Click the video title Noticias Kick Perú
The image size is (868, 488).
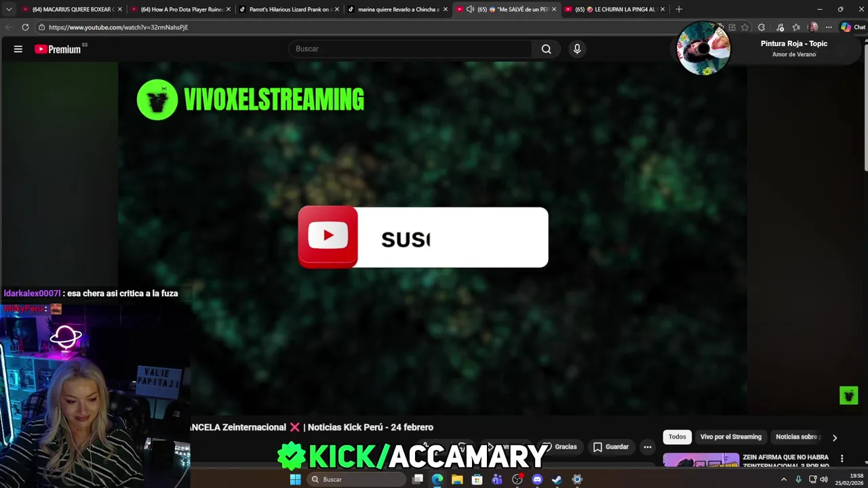[x=369, y=427]
